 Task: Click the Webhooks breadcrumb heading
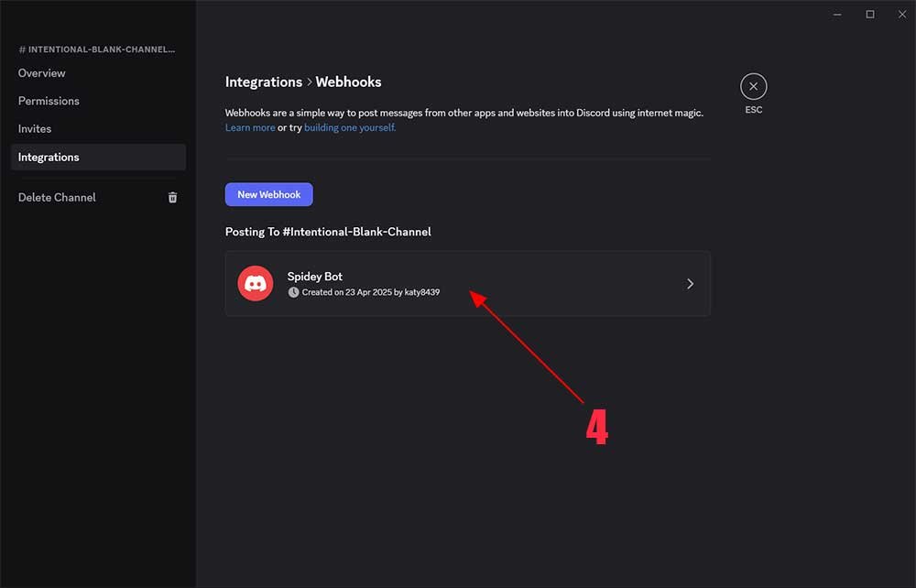click(348, 82)
